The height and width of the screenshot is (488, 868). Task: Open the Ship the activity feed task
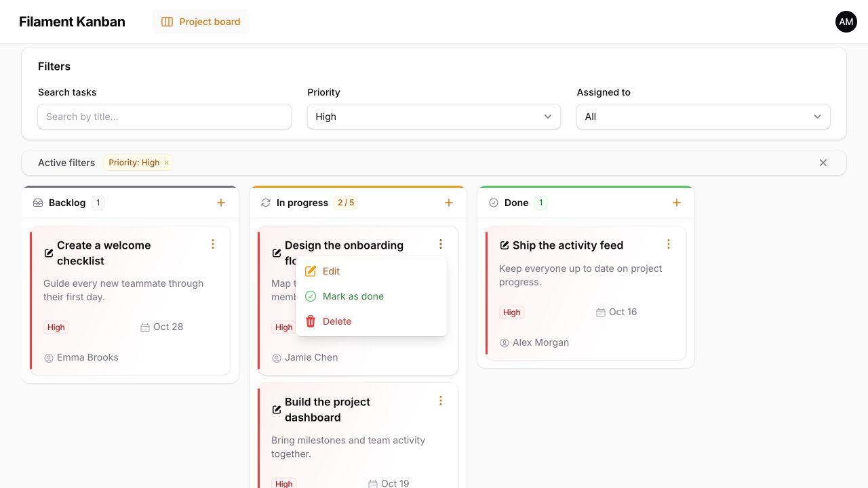(x=568, y=245)
